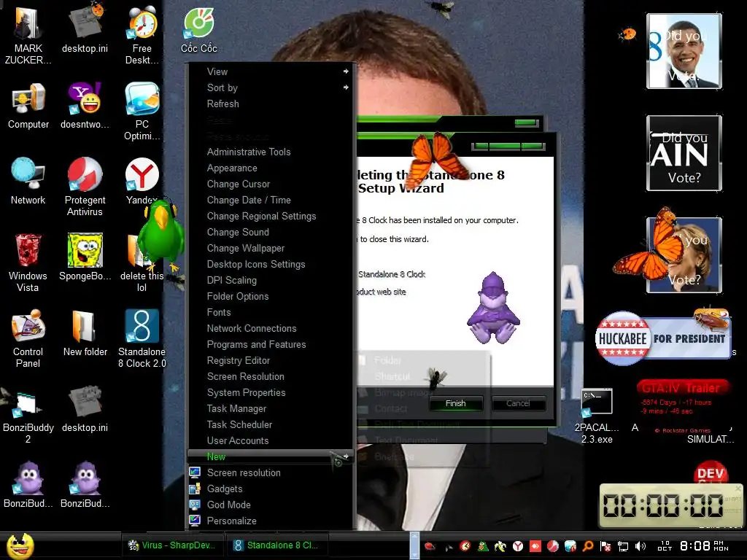Expand the View submenu arrow
This screenshot has width=747, height=560.
346,71
